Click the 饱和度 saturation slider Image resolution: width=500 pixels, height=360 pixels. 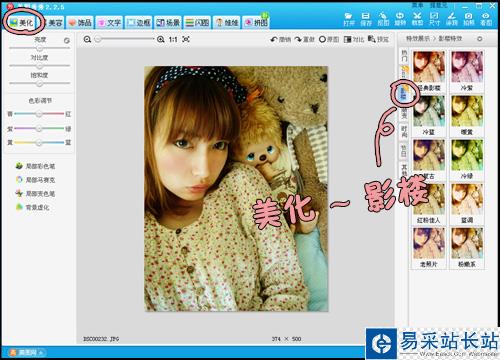click(40, 83)
